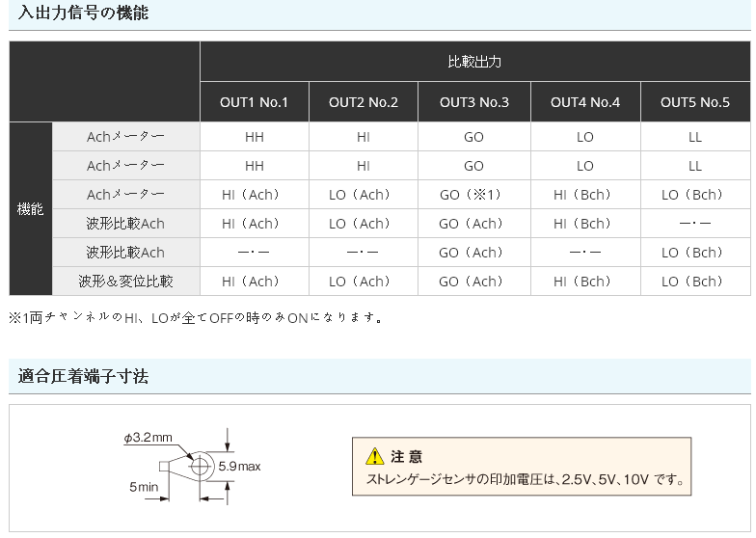Image resolution: width=756 pixels, height=538 pixels.
Task: Click the yellow warning triangle icon
Action: pyautogui.click(x=375, y=457)
